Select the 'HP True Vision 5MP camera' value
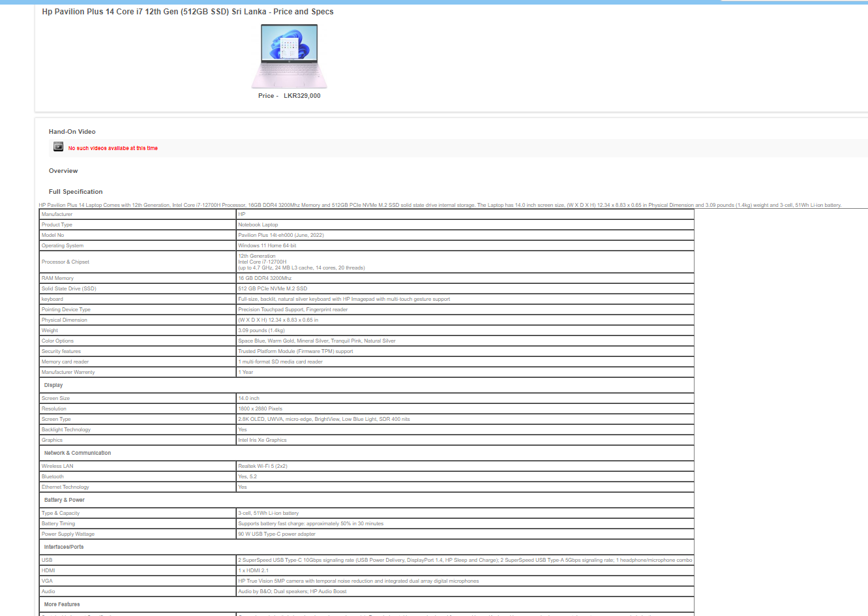The height and width of the screenshot is (616, 868). [x=359, y=581]
